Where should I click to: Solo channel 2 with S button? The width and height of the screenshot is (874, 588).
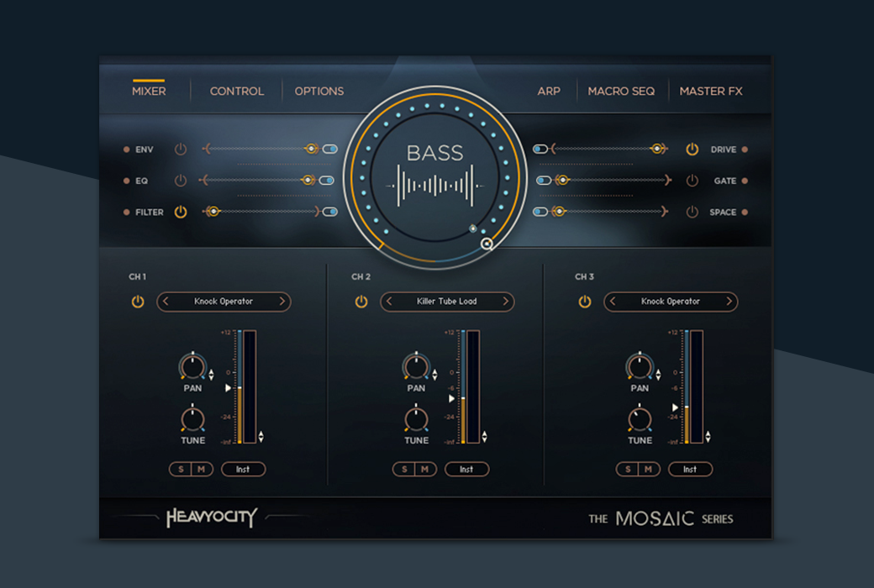click(404, 470)
